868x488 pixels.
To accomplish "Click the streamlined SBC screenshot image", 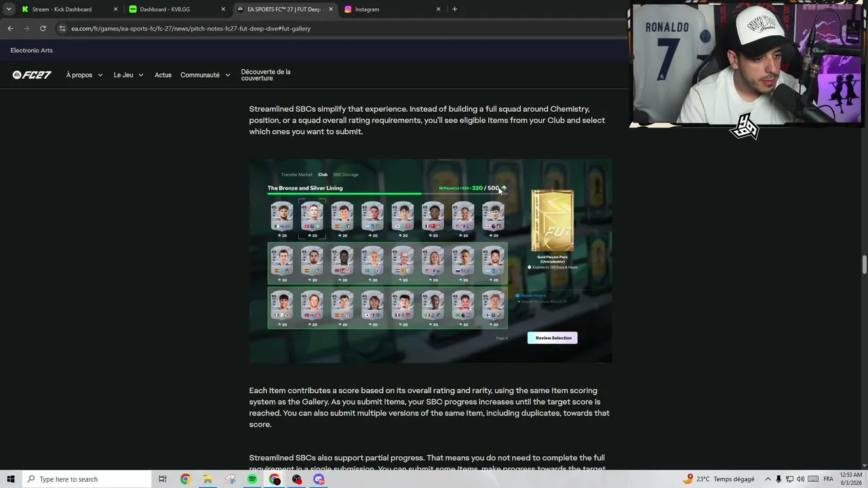I will 431,261.
